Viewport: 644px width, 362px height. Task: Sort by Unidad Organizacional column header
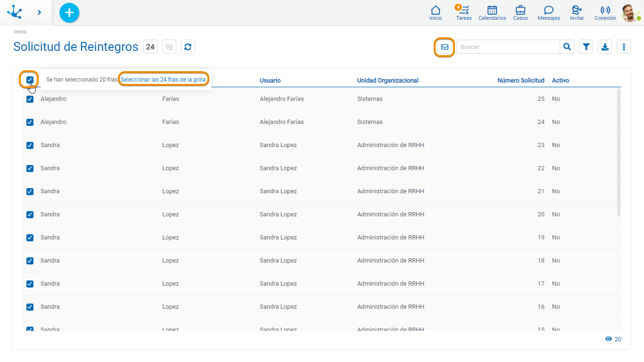tap(388, 81)
